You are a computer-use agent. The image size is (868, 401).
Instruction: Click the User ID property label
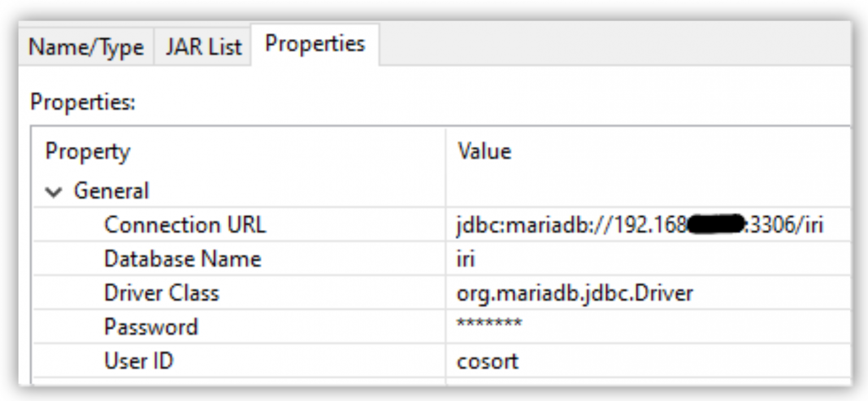click(x=139, y=360)
